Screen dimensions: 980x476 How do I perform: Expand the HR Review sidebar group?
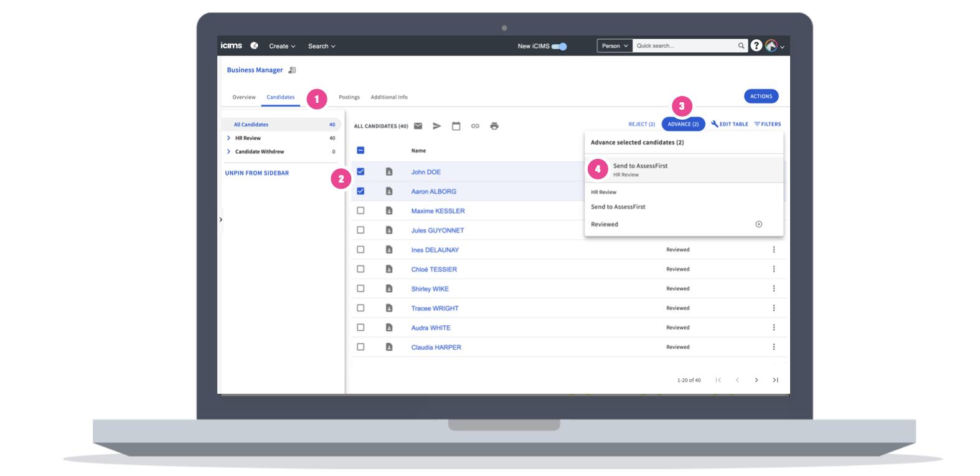229,138
